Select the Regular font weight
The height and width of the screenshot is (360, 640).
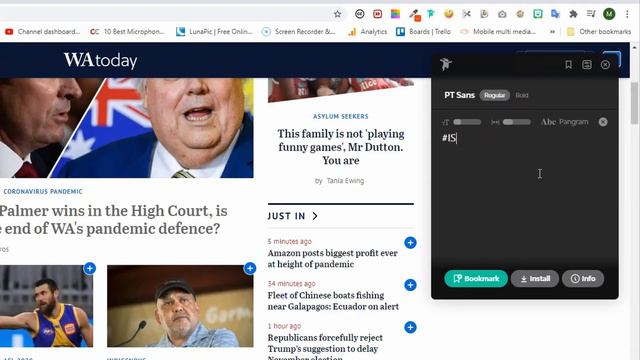tap(495, 95)
